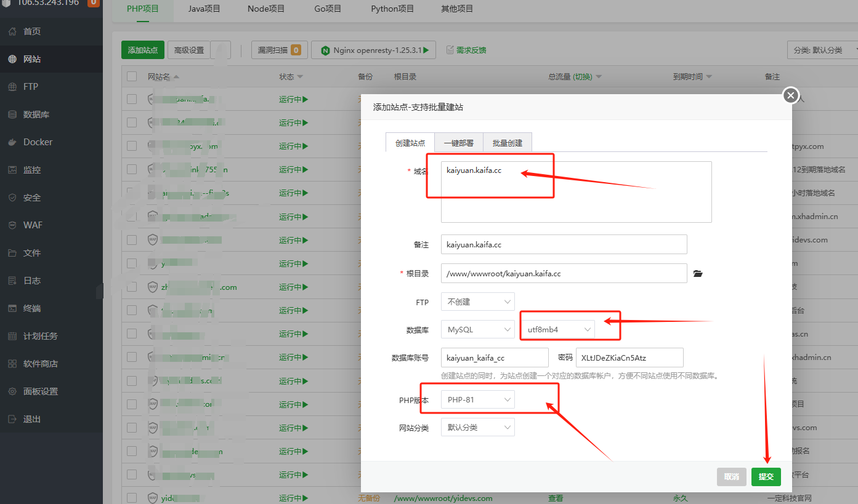Open the 面板设置 gear sidebar icon
Viewport: 858px width, 504px height.
click(12, 391)
